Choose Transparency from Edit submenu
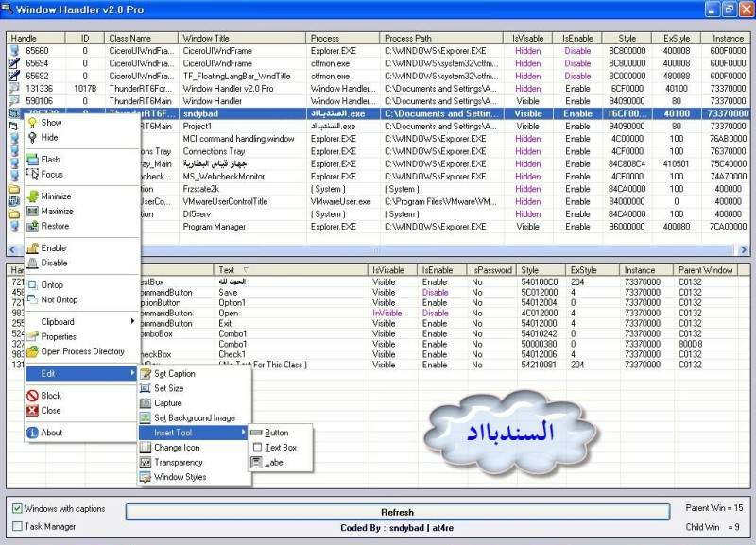The image size is (756, 545). click(x=194, y=463)
